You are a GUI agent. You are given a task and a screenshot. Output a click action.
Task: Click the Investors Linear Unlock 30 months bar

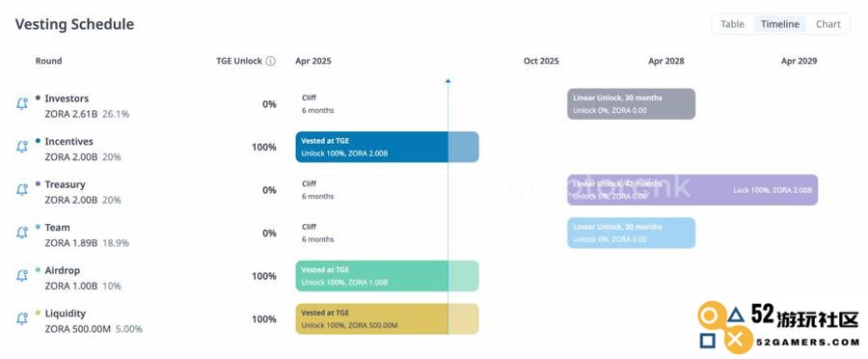tap(631, 103)
